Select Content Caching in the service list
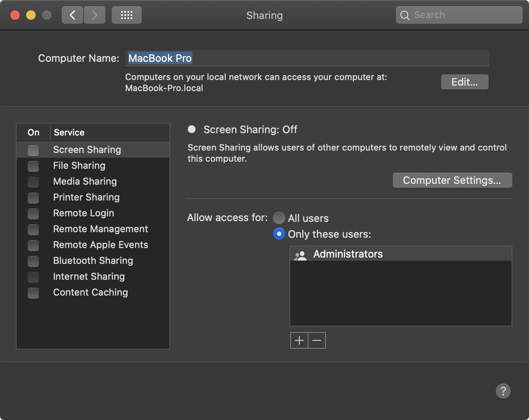The width and height of the screenshot is (529, 420). click(90, 292)
